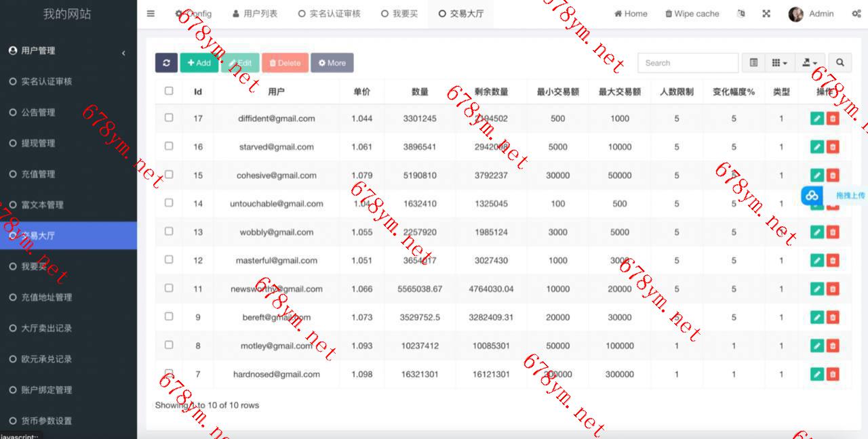Click the green edit icon for row 17
Image resolution: width=868 pixels, height=439 pixels.
pyautogui.click(x=817, y=119)
